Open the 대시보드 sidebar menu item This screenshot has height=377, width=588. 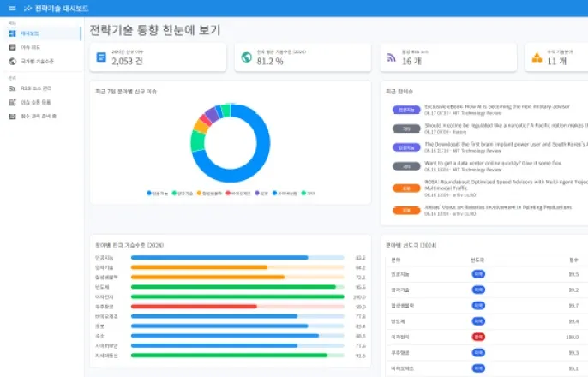43,33
